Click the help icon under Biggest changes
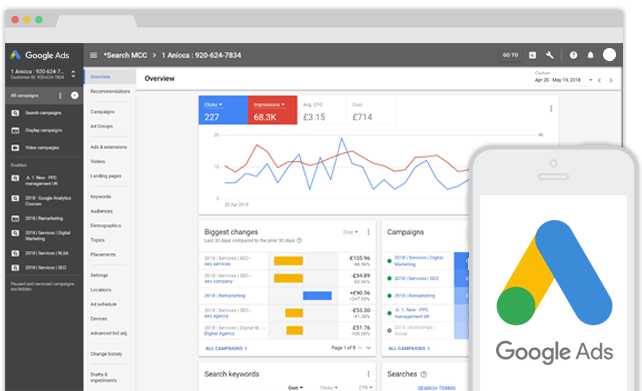 (x=299, y=240)
